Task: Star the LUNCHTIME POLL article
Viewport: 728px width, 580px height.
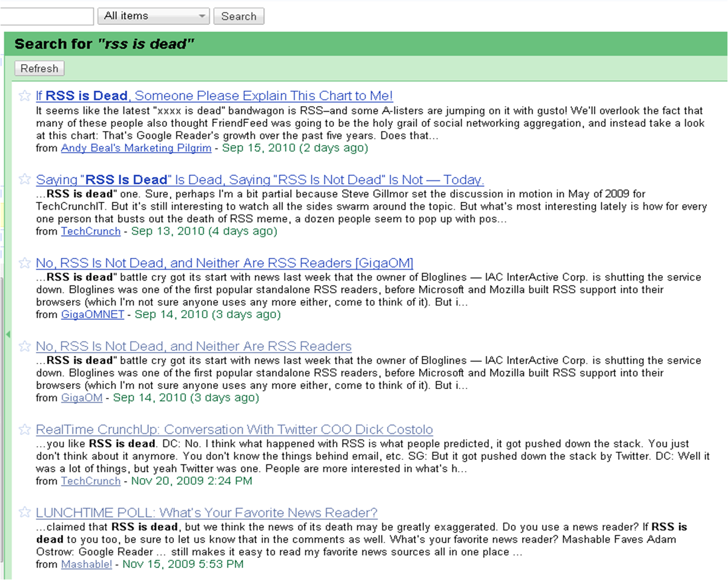Action: (24, 512)
